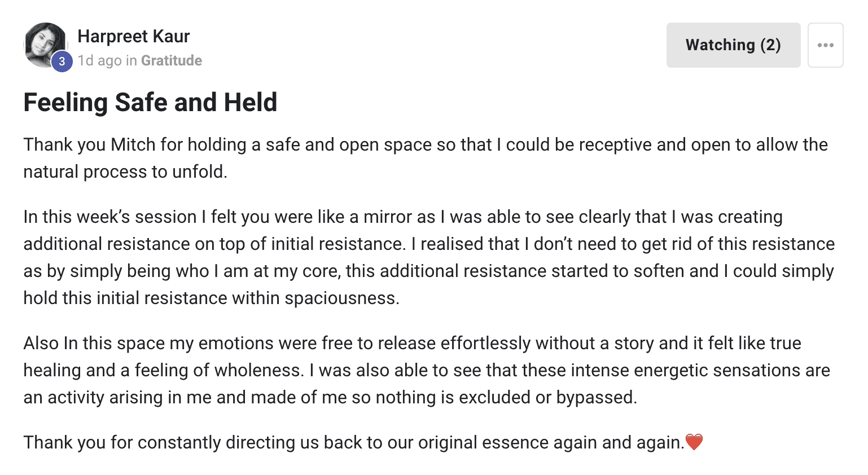
Task: Open the three-dot more options menu
Action: (825, 45)
